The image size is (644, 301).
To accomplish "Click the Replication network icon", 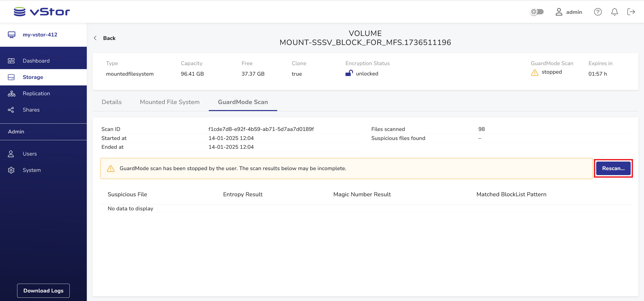I will (x=11, y=93).
